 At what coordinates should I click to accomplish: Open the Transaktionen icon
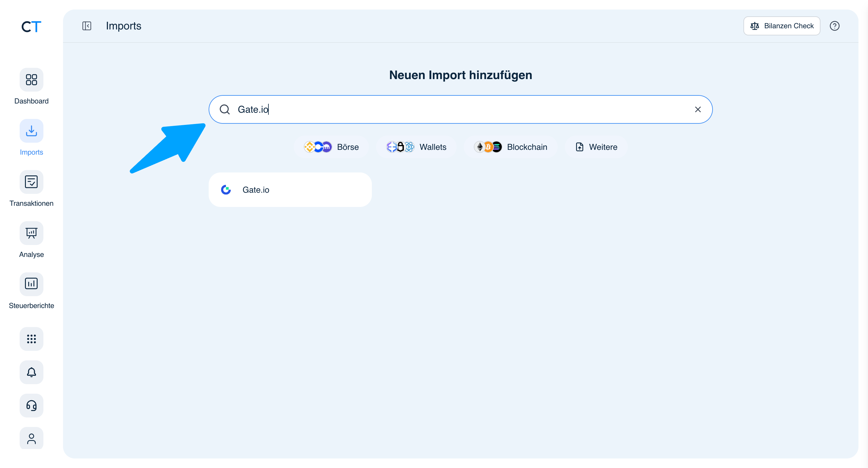[31, 182]
